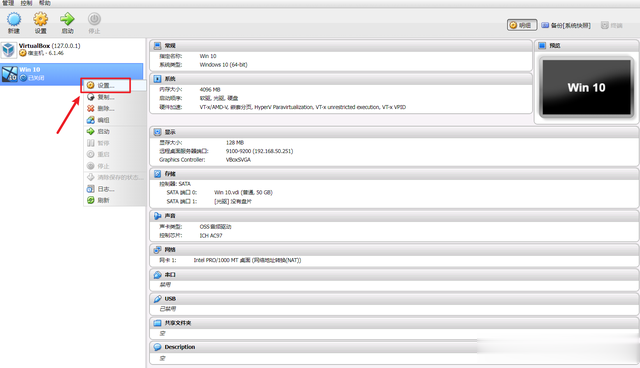Select the Win 10 virtual machine entry
This screenshot has width=640, height=368.
point(72,74)
